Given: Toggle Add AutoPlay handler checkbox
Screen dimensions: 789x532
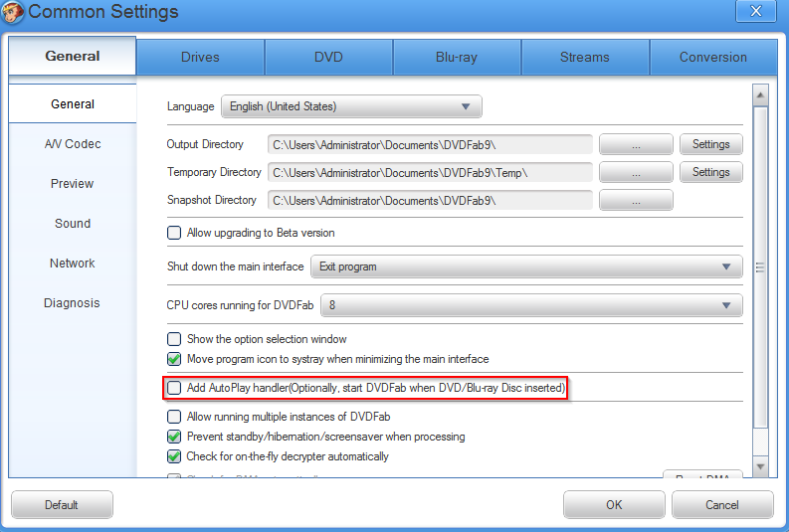Looking at the screenshot, I should point(174,387).
